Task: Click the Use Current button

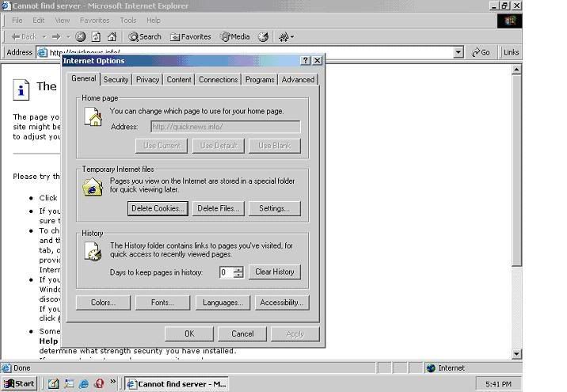Action: [162, 146]
